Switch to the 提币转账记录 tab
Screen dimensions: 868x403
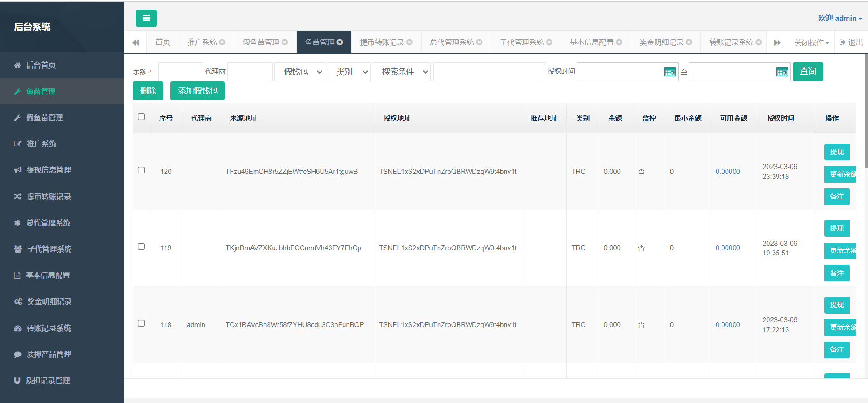[382, 42]
